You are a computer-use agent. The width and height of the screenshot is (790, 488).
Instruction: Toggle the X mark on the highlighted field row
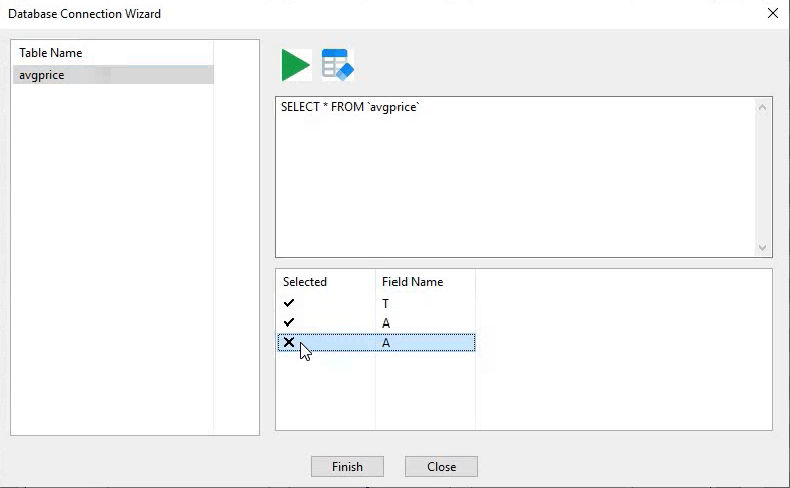[x=289, y=342]
